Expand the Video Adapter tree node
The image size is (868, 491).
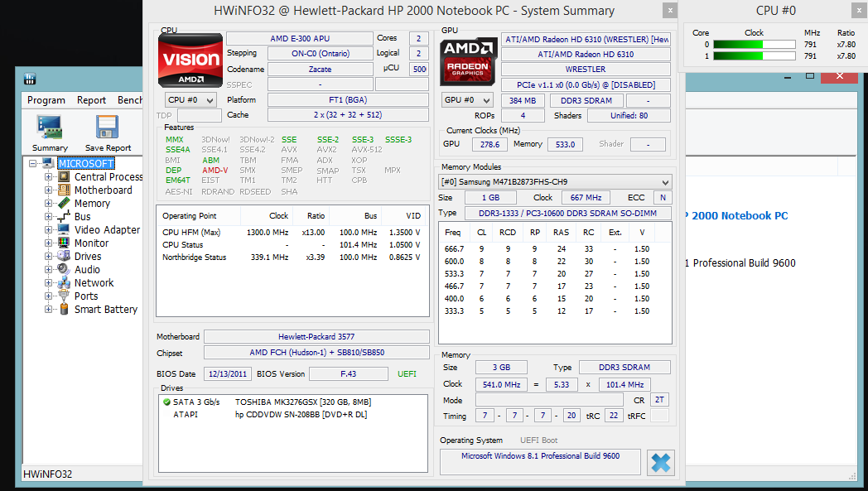[x=47, y=230]
